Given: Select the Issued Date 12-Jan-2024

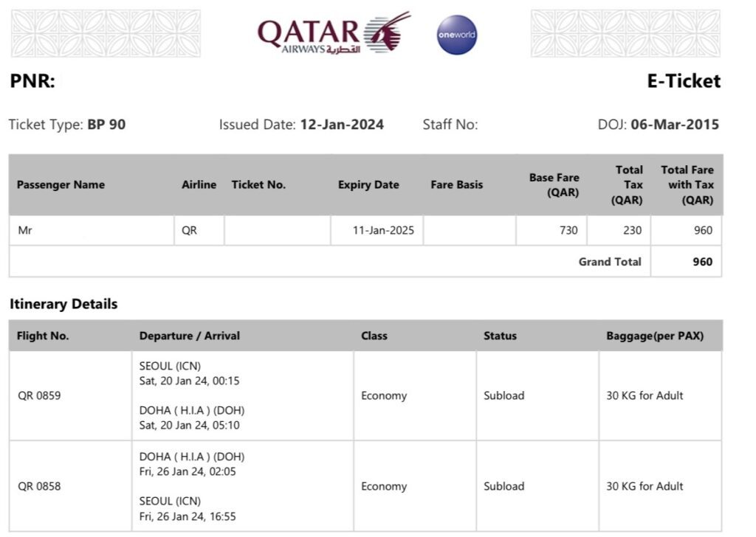Looking at the screenshot, I should tap(342, 125).
